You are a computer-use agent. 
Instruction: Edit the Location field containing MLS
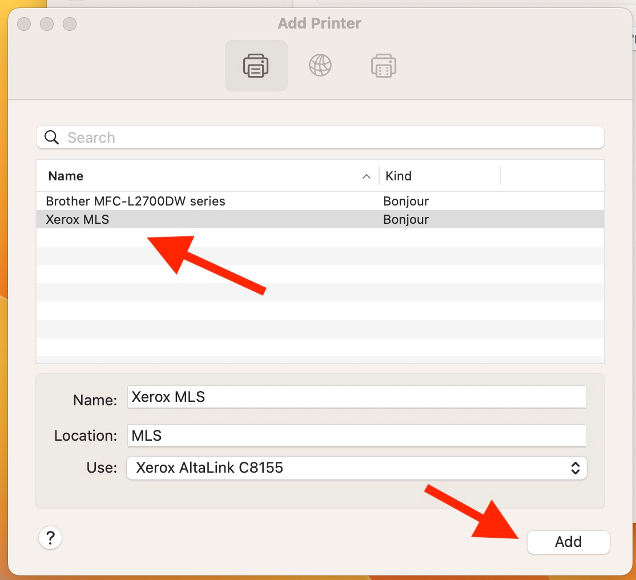tap(357, 436)
